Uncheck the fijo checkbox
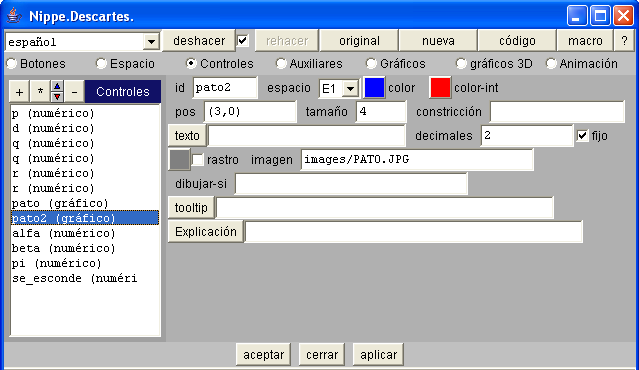639x370 pixels. (x=583, y=135)
